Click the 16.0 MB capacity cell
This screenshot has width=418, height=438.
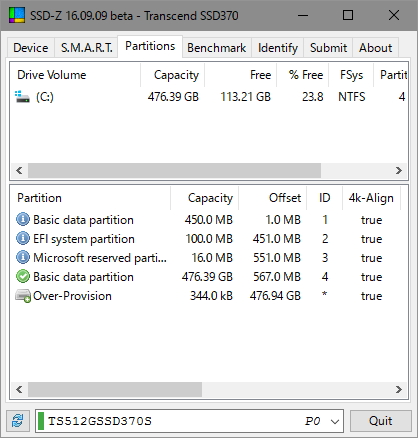(x=212, y=258)
